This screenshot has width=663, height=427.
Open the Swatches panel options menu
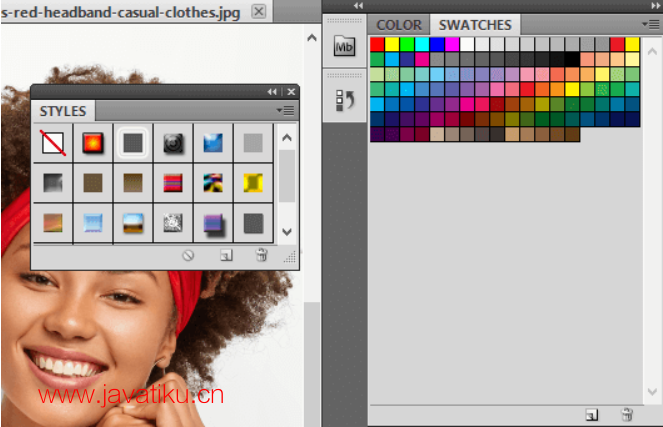pos(651,24)
